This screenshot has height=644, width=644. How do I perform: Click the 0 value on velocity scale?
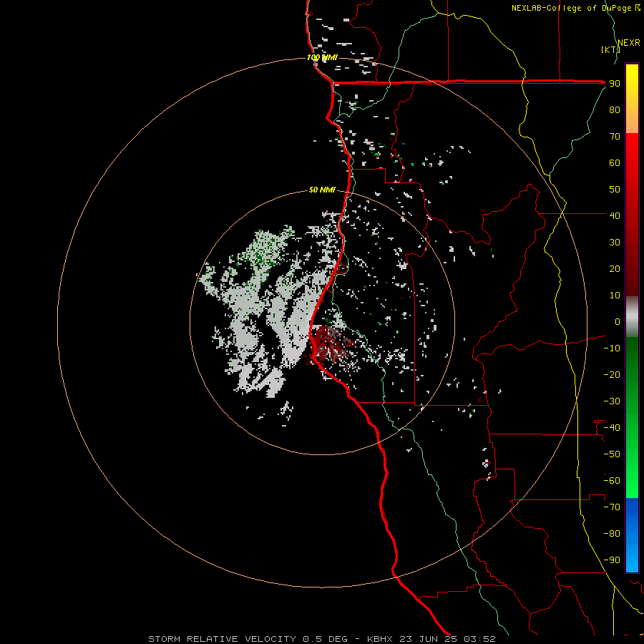tap(618, 321)
